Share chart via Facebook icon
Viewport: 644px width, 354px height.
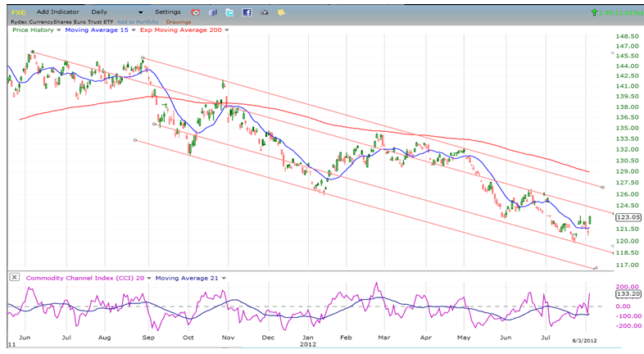[246, 13]
